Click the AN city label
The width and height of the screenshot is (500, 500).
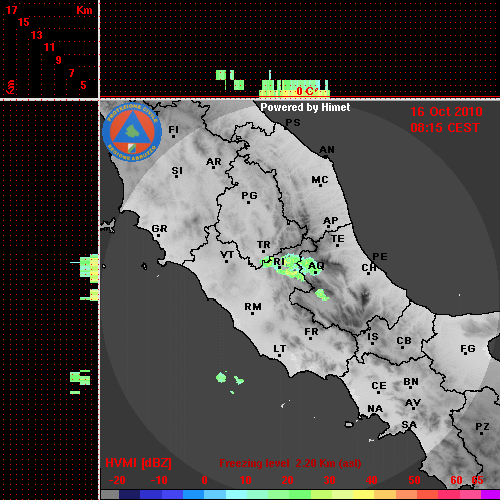pos(327,150)
